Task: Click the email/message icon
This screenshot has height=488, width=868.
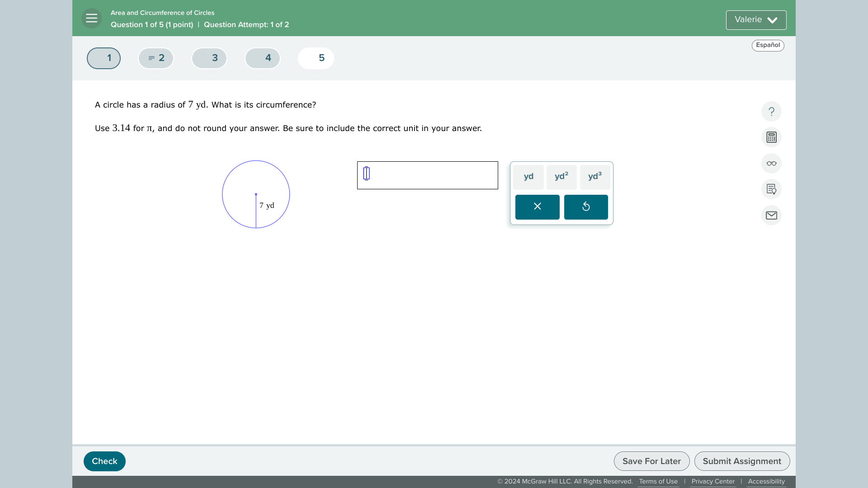Action: coord(771,215)
